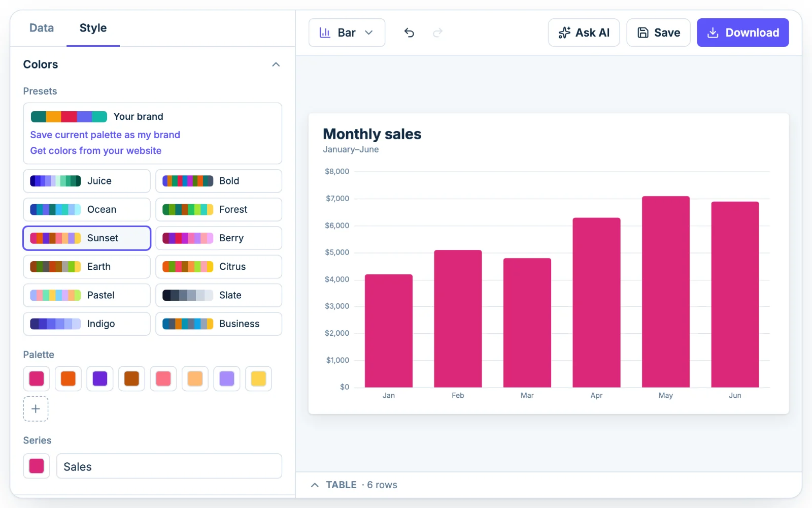Screen dimensions: 812x508
Task: Click the Monthly sales chart title
Action: click(x=372, y=134)
